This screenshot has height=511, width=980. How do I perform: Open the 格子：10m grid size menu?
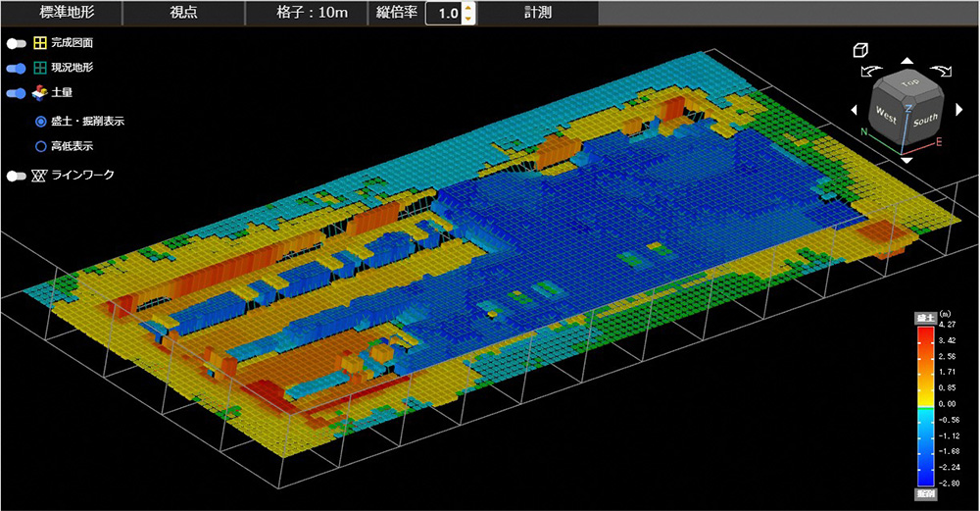[x=305, y=13]
